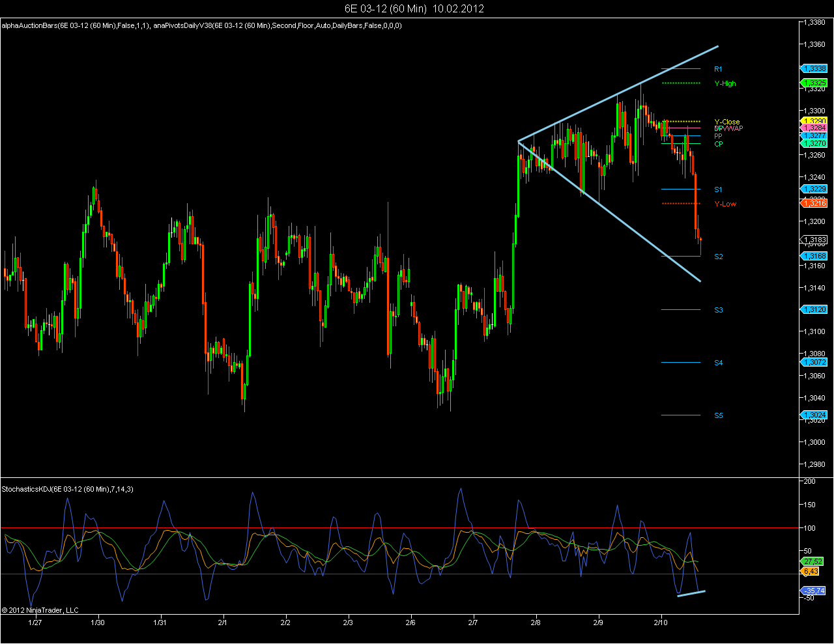Select the blue 1,3168 price marker

[814, 256]
